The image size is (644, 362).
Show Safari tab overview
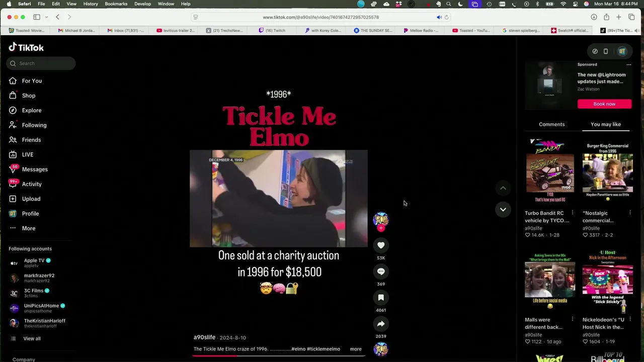[x=631, y=17]
